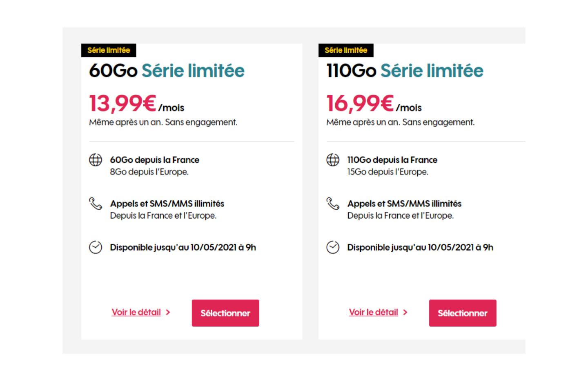This screenshot has width=588, height=381.
Task: Click the "60Go depuis la France" text
Action: (154, 160)
